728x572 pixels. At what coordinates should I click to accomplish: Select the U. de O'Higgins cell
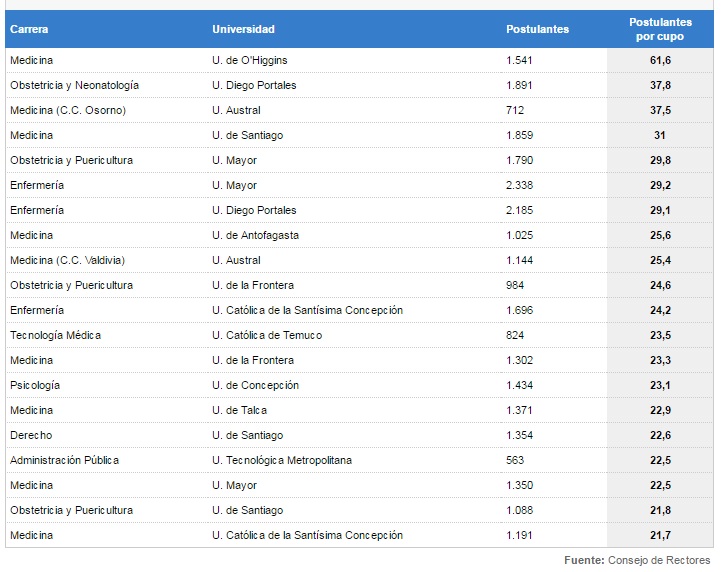tap(250, 60)
